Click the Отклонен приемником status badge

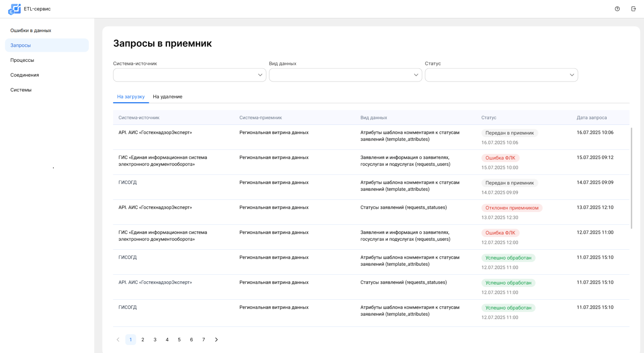tap(512, 208)
